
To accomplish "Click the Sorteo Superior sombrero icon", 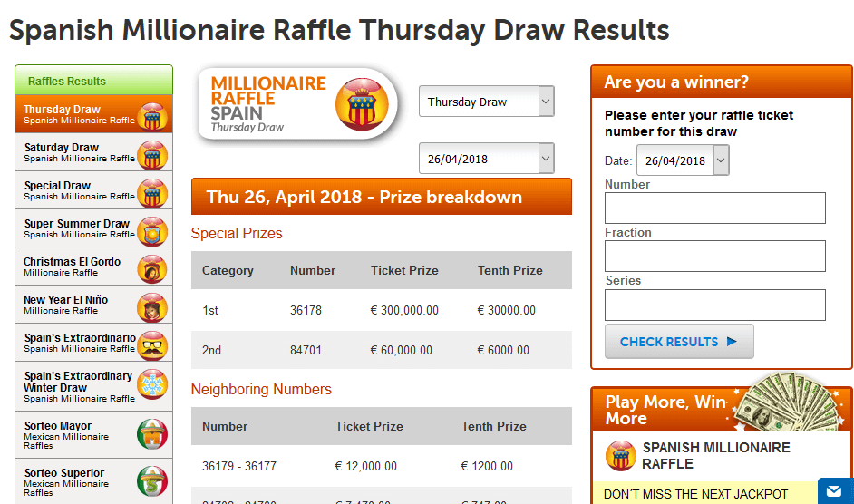I will 152,481.
